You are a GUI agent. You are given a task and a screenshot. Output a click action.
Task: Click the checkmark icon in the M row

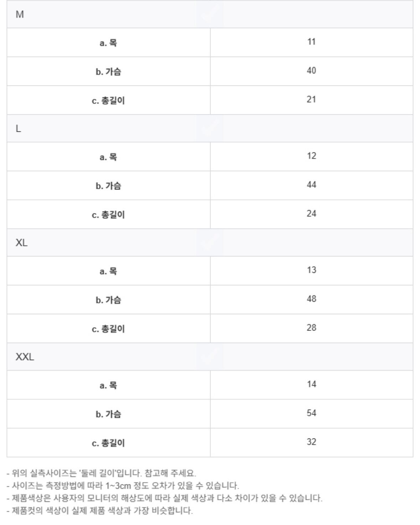click(x=210, y=14)
